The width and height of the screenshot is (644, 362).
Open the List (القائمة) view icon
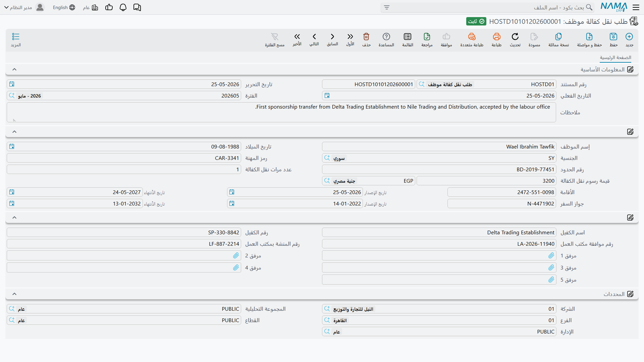pos(408,37)
